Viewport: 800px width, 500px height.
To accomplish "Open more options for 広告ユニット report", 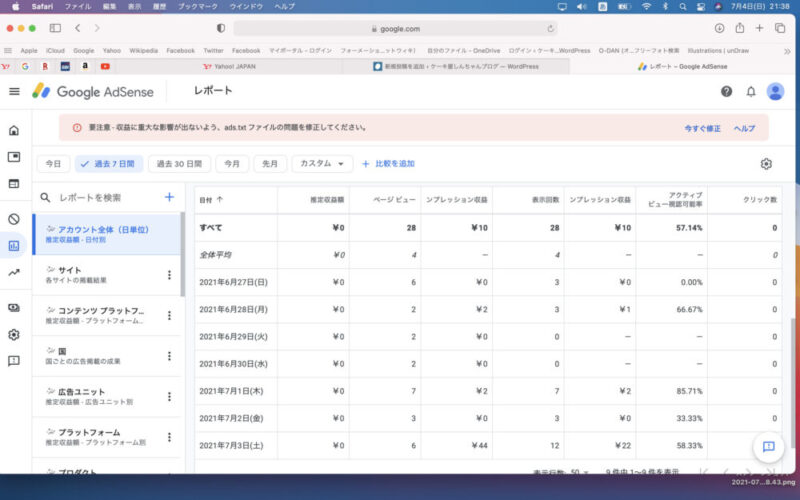I will point(169,396).
